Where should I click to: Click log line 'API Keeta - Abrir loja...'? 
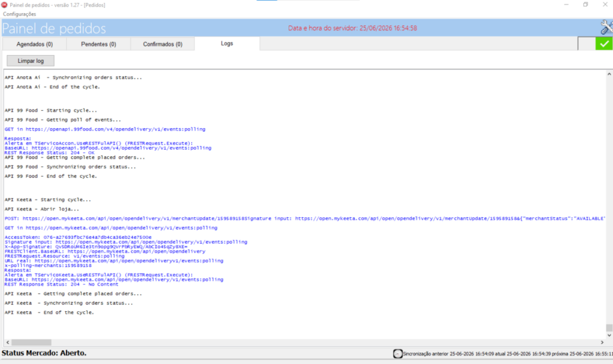(x=42, y=209)
